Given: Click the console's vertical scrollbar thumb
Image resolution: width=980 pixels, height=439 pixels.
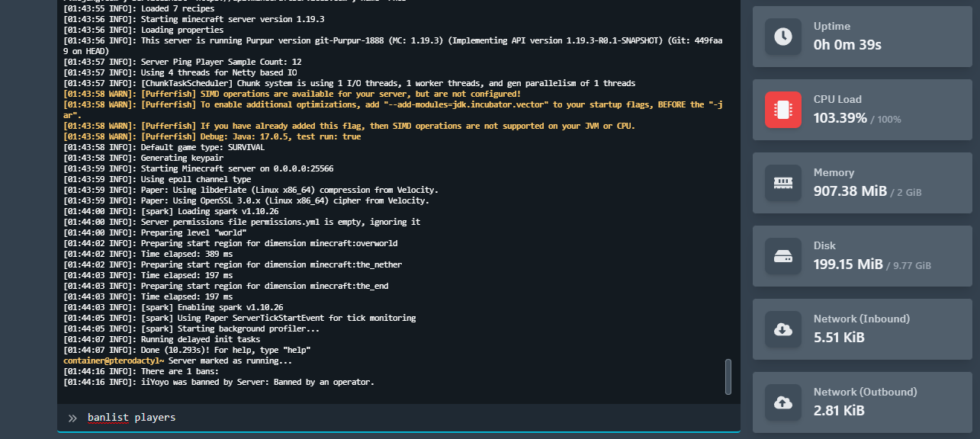Looking at the screenshot, I should (728, 377).
